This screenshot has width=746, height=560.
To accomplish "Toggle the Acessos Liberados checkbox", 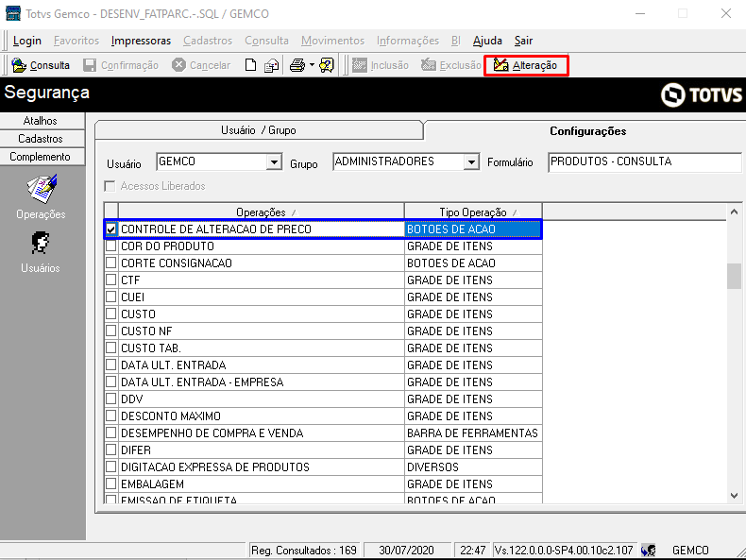I will click(x=110, y=186).
